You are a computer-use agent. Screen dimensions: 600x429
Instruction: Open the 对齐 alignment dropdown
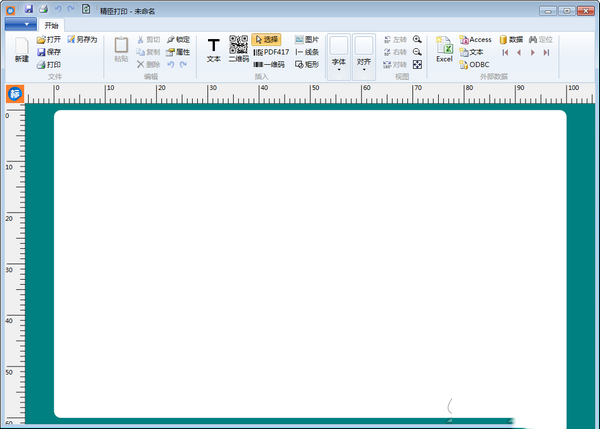pos(364,57)
